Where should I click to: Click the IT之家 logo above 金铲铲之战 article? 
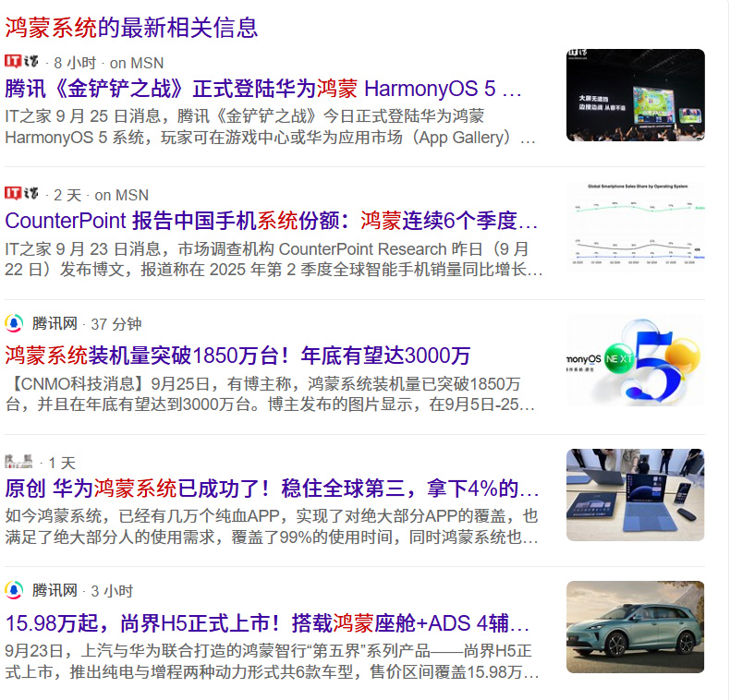click(21, 62)
